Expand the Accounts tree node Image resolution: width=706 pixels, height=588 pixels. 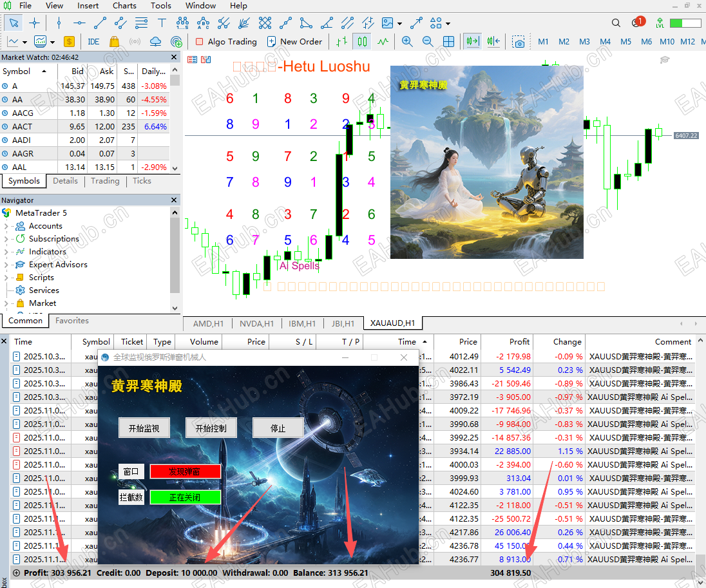(6, 226)
